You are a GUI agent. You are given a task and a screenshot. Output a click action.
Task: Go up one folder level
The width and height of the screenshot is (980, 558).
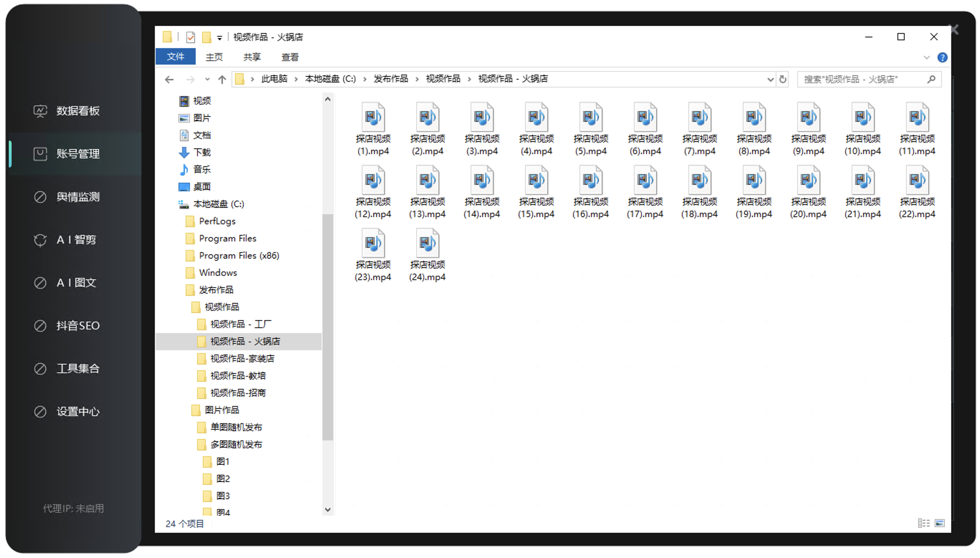[x=222, y=79]
